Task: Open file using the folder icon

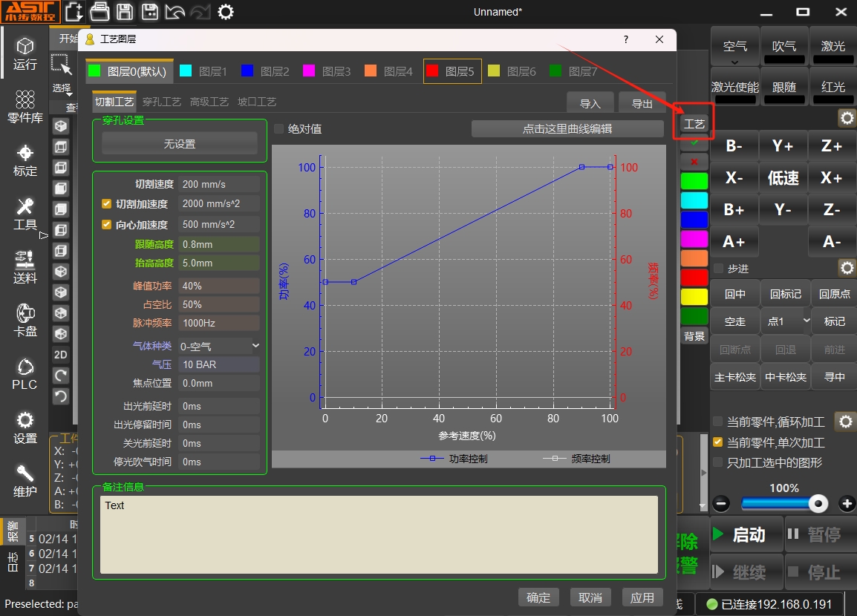Action: (100, 11)
